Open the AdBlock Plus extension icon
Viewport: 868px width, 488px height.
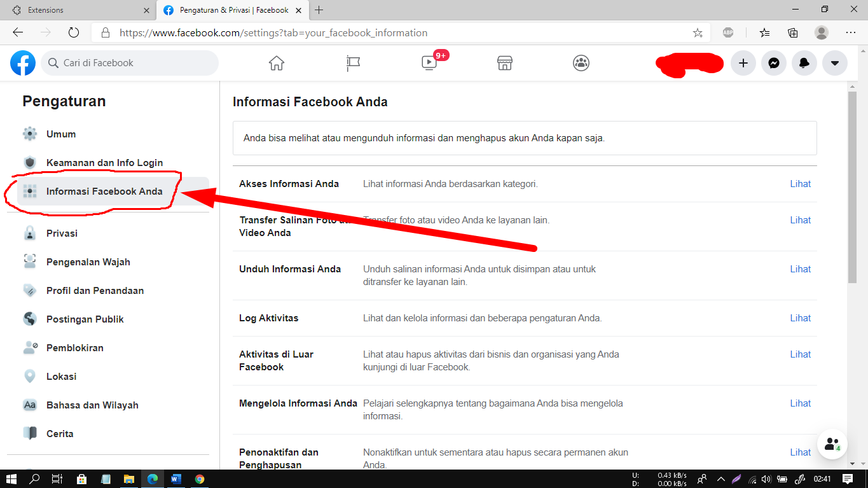[x=727, y=32]
